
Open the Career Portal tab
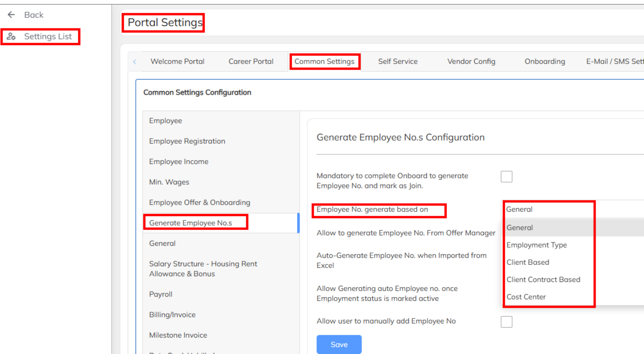(251, 61)
